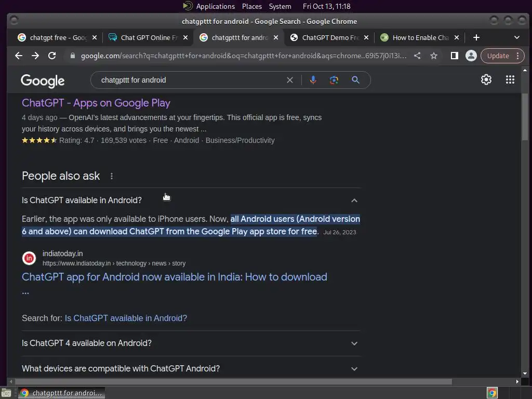Go to Google home via logo
This screenshot has height=399, width=532.
coord(43,81)
